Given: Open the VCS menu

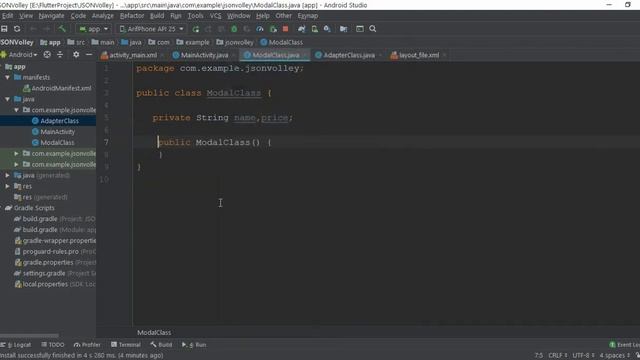Looking at the screenshot, I should [215, 16].
